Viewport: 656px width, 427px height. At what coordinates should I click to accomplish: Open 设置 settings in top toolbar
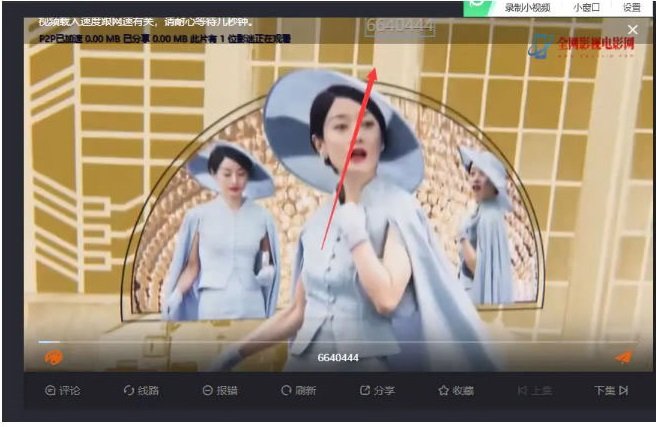(x=632, y=8)
